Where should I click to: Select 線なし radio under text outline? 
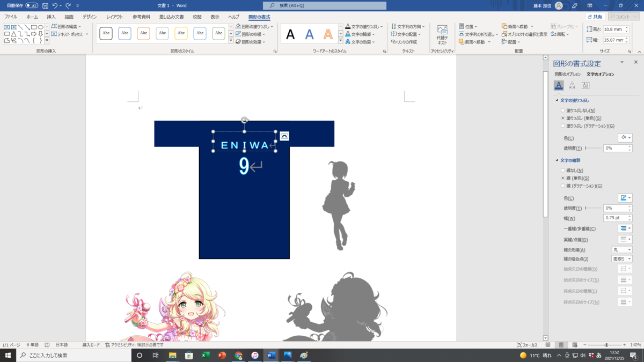pos(563,171)
